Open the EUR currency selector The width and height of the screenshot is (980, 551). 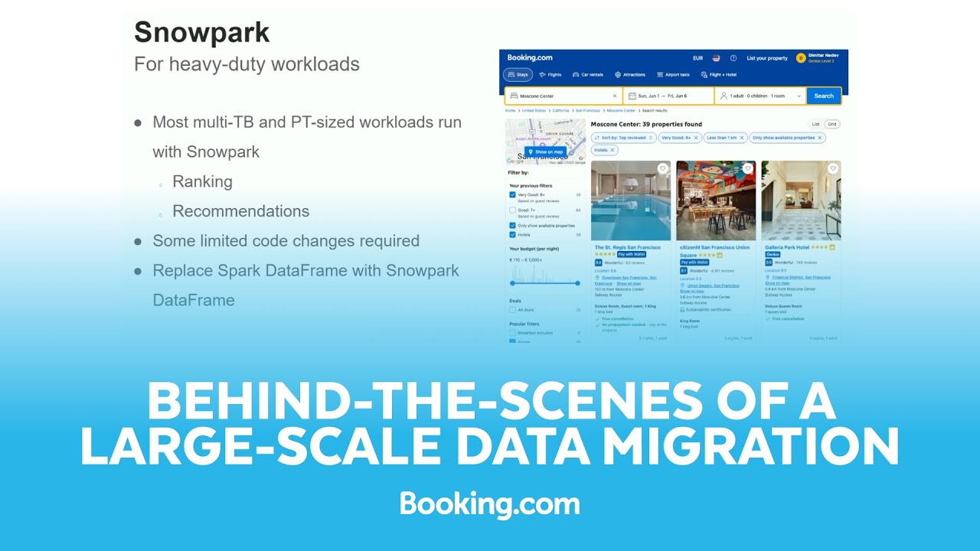point(697,58)
